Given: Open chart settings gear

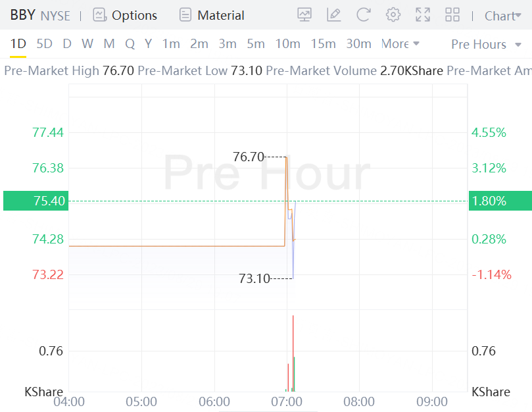Looking at the screenshot, I should pyautogui.click(x=393, y=14).
